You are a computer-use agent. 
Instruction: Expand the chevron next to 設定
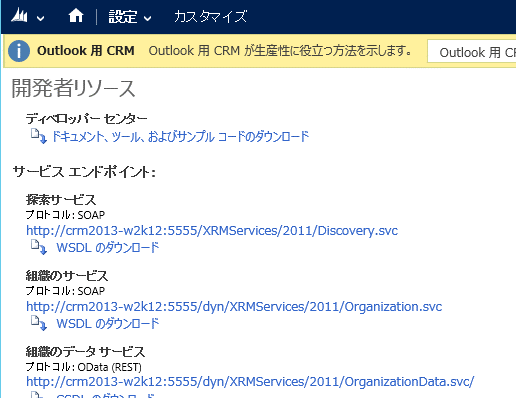click(x=147, y=18)
